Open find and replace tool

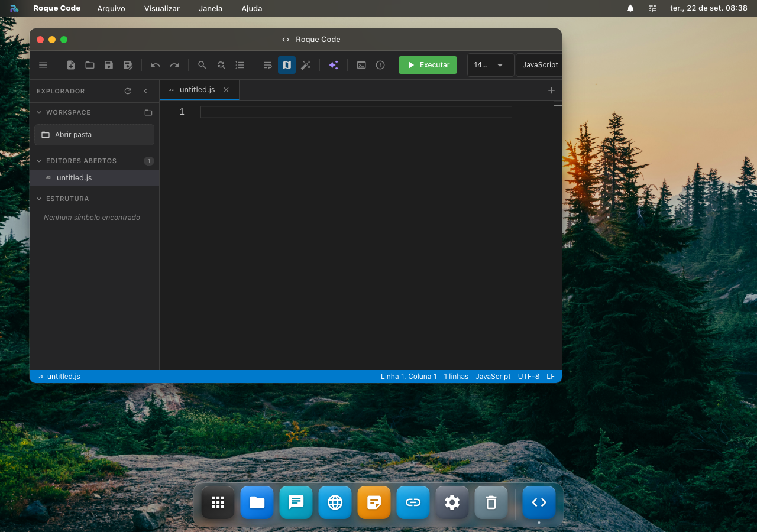pos(221,65)
